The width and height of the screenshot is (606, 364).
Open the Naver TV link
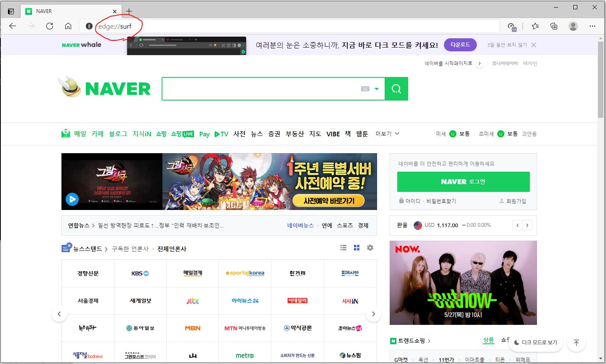pos(221,134)
